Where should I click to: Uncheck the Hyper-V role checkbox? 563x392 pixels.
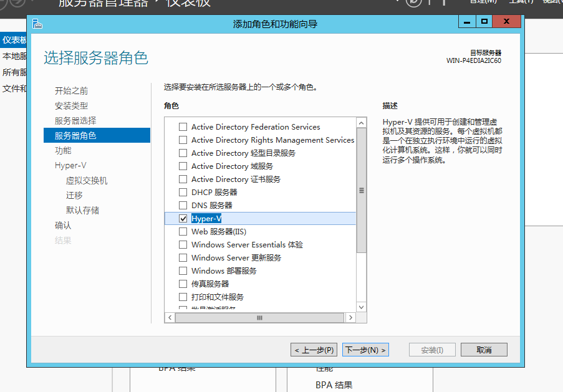(183, 218)
